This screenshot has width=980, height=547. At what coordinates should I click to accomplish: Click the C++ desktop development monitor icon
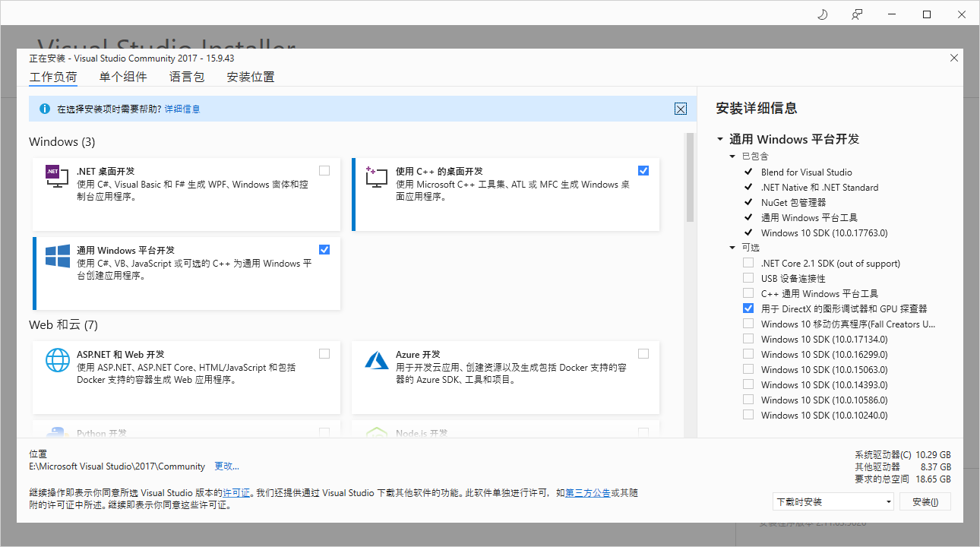(x=377, y=178)
